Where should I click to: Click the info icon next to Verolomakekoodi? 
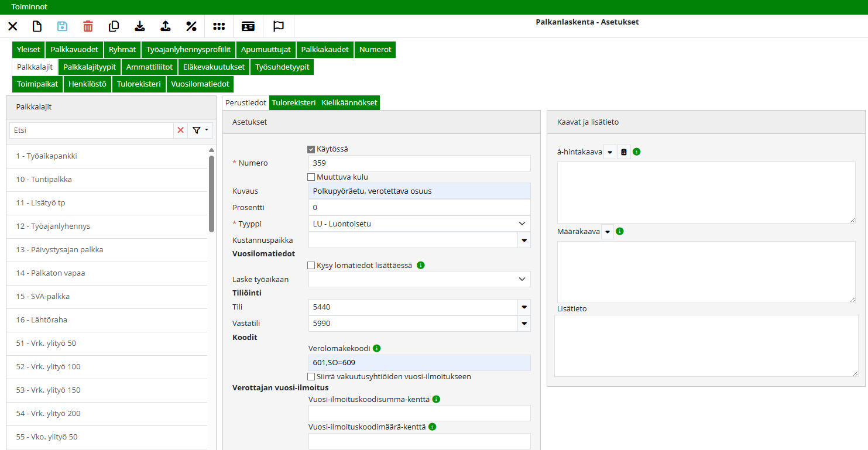pos(377,348)
